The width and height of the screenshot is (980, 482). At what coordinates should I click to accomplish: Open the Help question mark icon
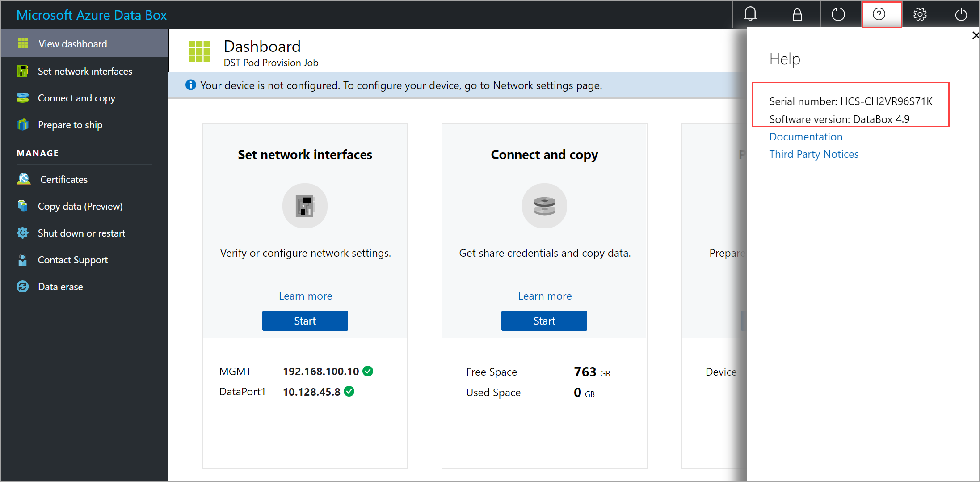coord(879,15)
